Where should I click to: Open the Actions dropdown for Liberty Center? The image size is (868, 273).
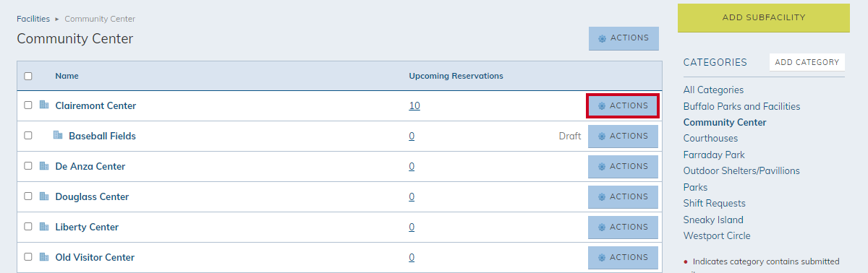(x=623, y=227)
